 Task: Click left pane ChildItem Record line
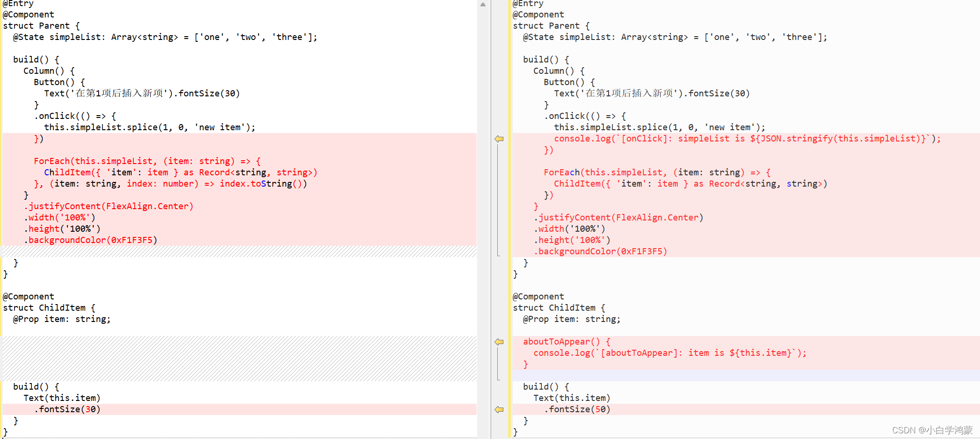coord(181,172)
